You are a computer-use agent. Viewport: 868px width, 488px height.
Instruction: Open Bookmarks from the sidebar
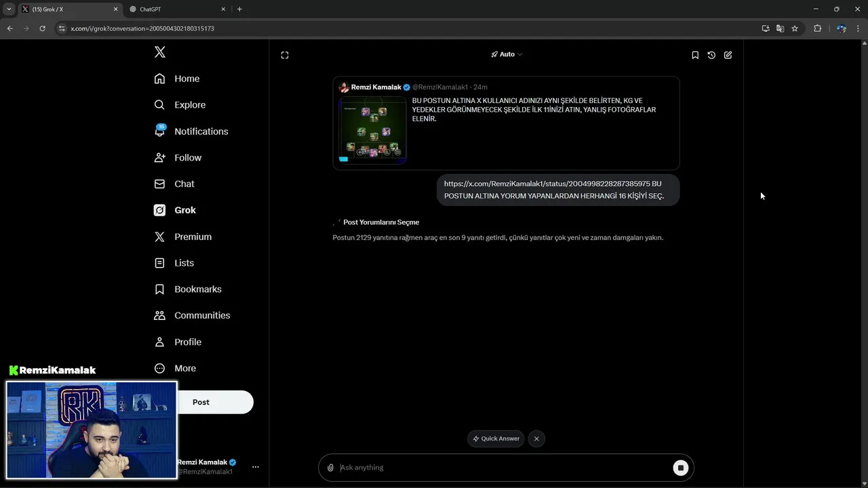pyautogui.click(x=188, y=289)
